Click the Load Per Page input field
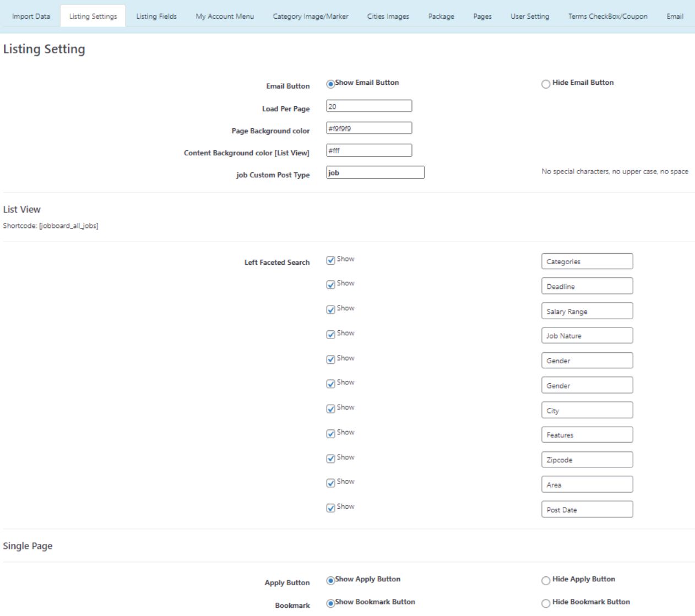The image size is (695, 616). [x=369, y=106]
